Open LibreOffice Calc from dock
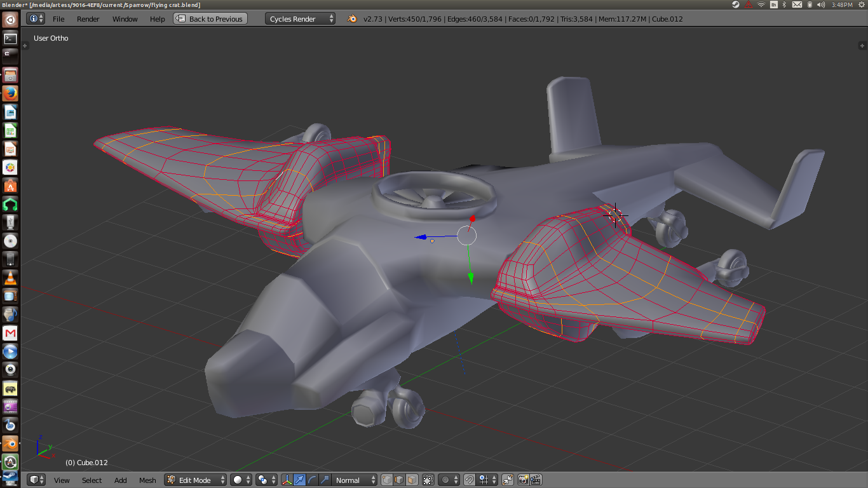The width and height of the screenshot is (868, 488). coord(10,130)
